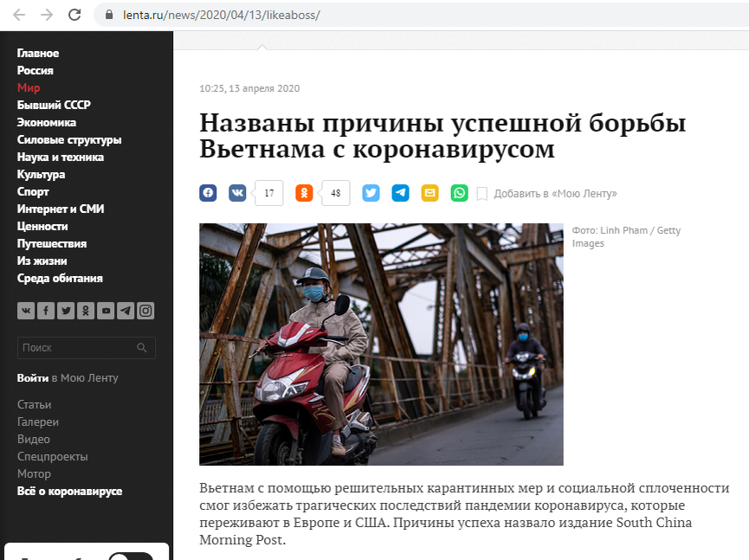Share article on Odnoklassniki

[304, 193]
